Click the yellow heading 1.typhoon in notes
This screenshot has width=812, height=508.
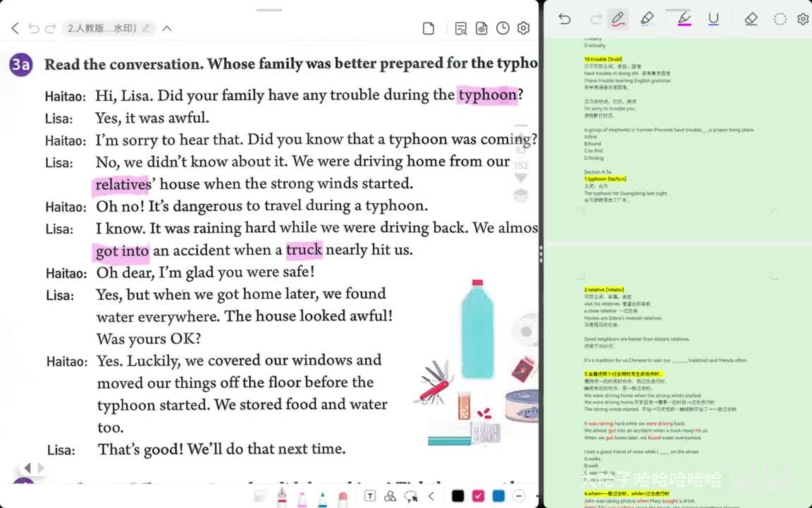click(x=605, y=179)
